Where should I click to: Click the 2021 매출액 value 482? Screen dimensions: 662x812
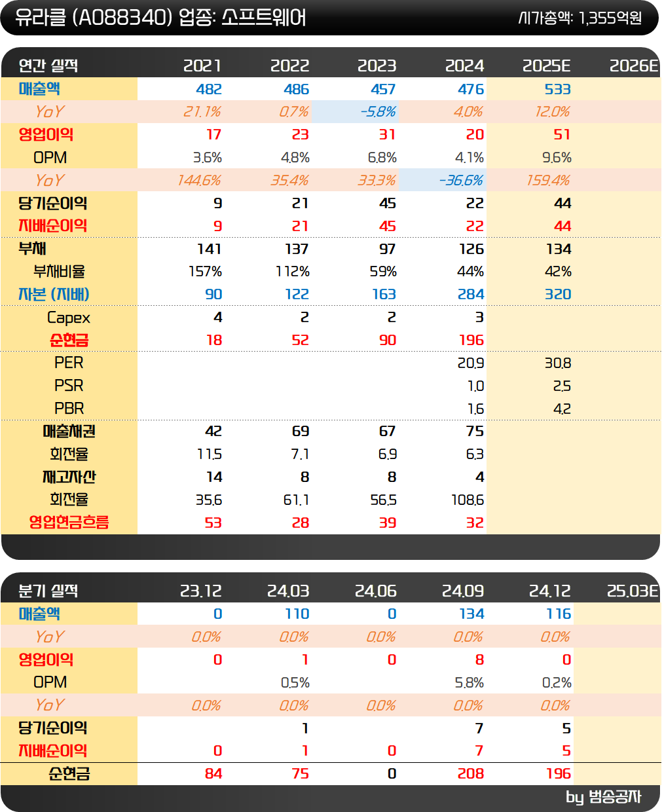(209, 89)
